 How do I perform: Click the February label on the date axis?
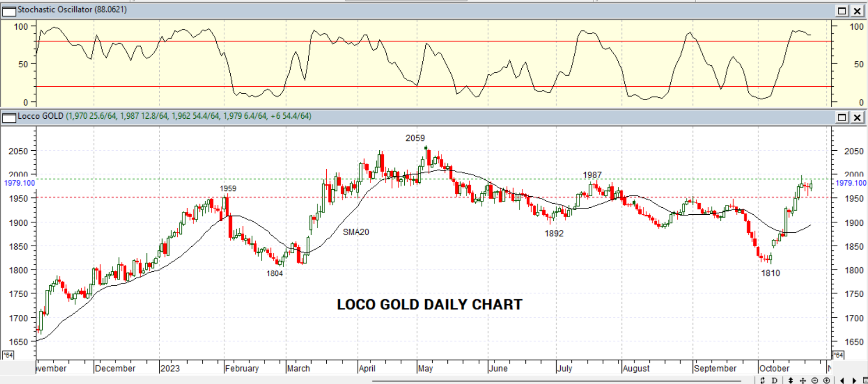point(242,368)
